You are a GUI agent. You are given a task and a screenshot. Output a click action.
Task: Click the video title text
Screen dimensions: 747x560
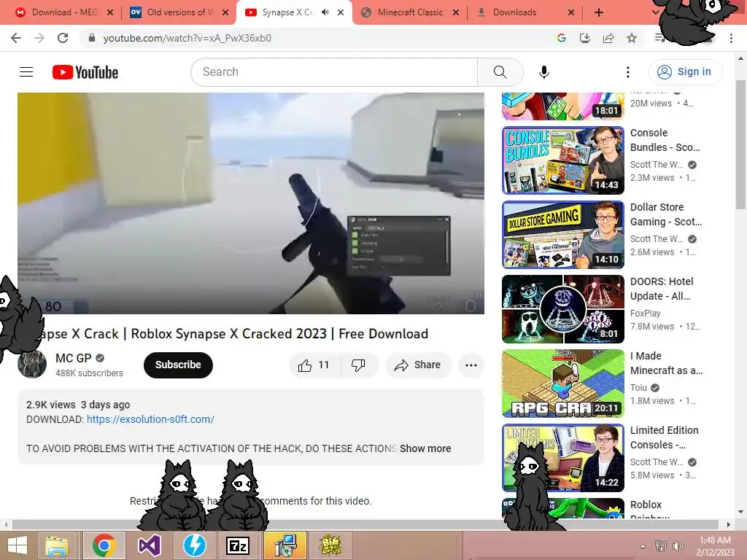click(233, 334)
